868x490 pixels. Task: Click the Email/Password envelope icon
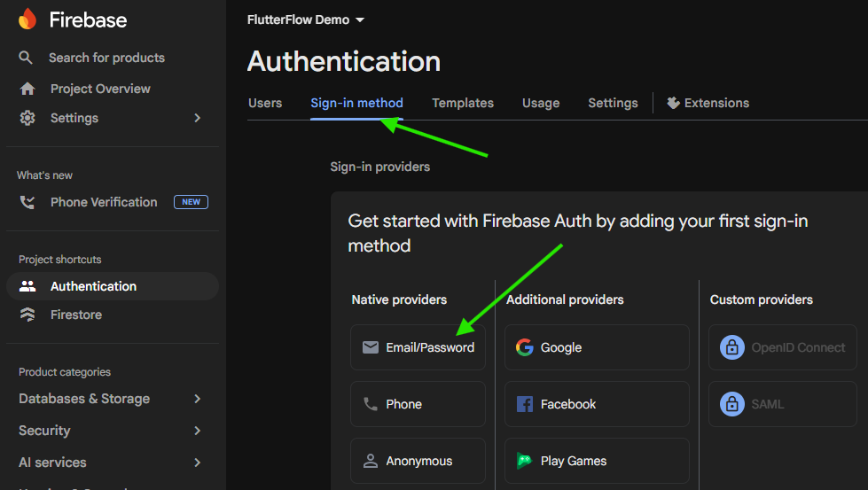click(x=371, y=347)
